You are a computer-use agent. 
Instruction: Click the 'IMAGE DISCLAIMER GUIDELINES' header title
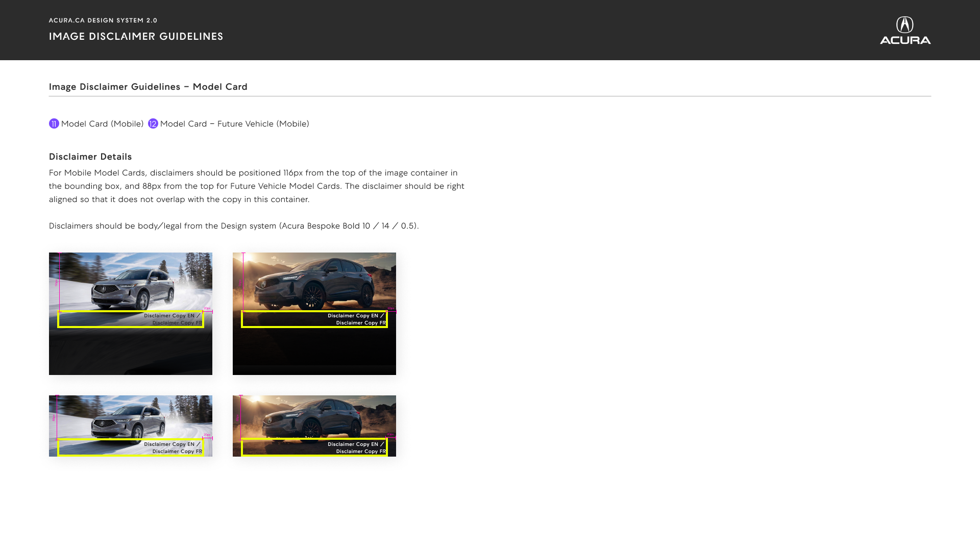136,36
